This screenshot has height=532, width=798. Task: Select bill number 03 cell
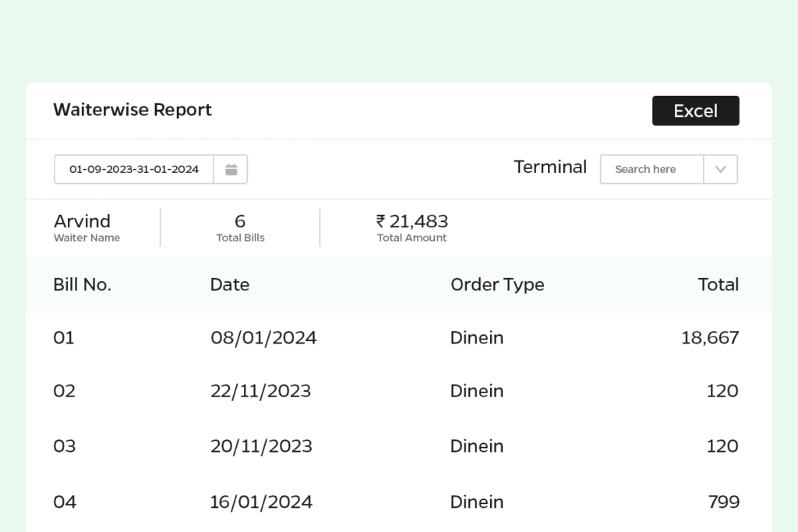click(x=64, y=446)
